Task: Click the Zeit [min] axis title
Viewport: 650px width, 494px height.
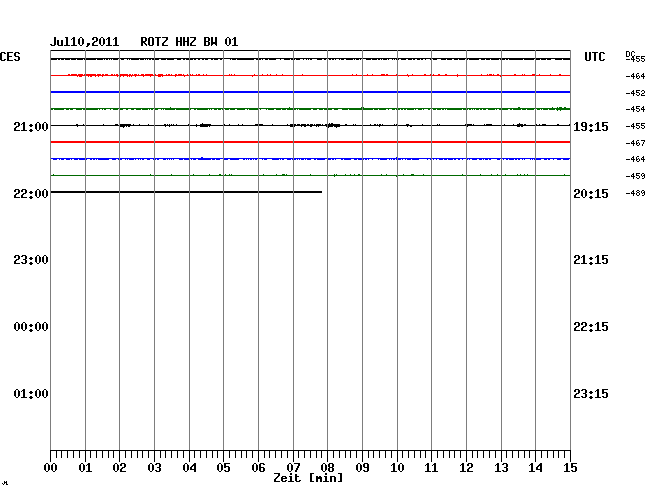Action: [x=308, y=478]
